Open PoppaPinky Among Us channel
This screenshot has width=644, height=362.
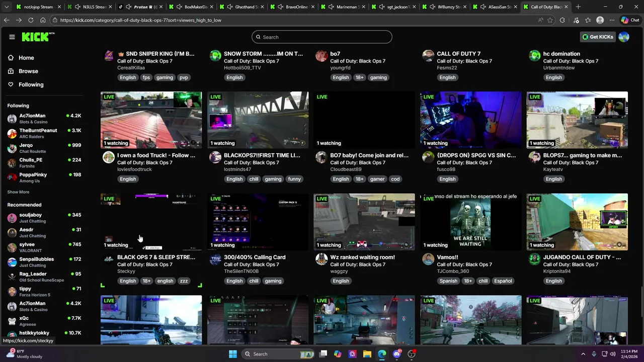44,177
